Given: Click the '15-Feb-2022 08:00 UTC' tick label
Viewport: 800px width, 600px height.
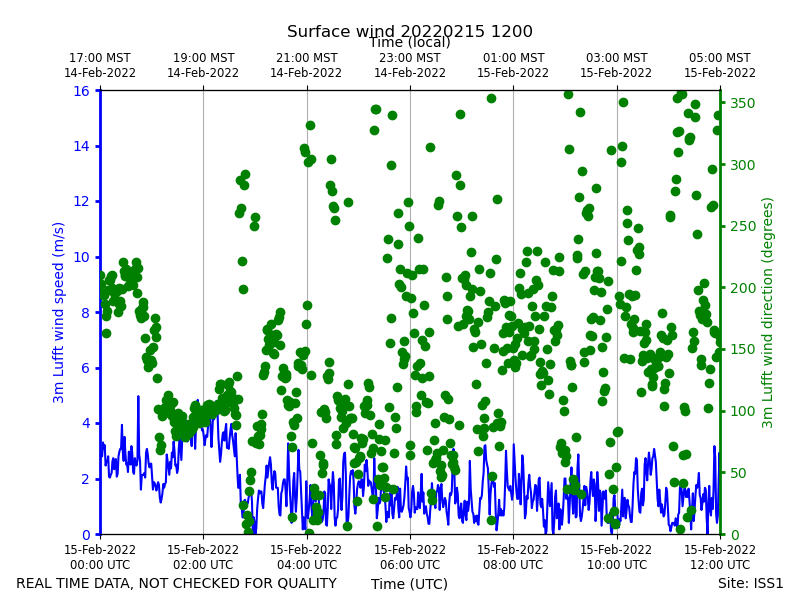Looking at the screenshot, I should [513, 557].
